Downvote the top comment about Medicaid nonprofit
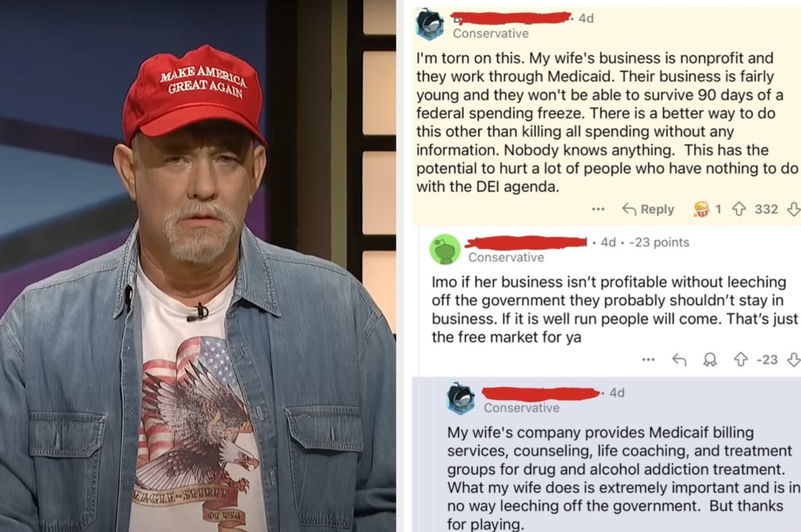Screen dimensions: 801x532 pos(794,209)
